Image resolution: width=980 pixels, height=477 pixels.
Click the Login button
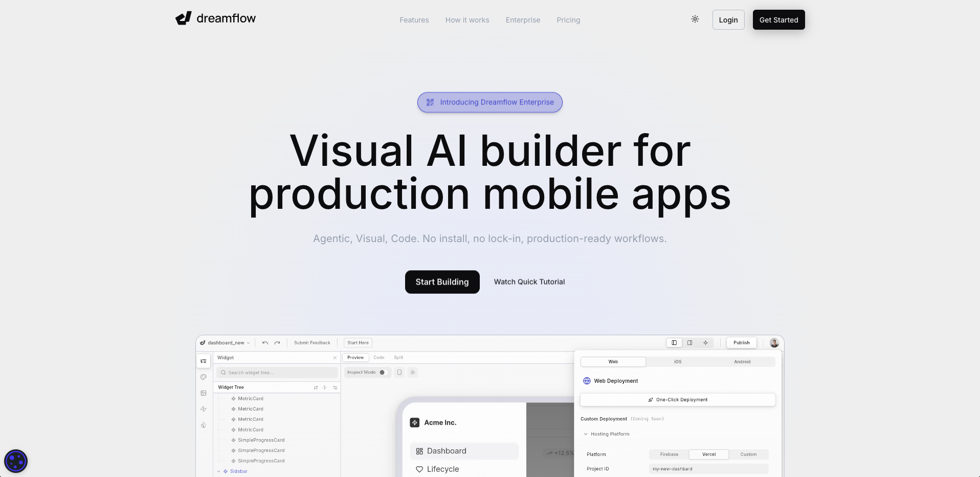(x=728, y=20)
